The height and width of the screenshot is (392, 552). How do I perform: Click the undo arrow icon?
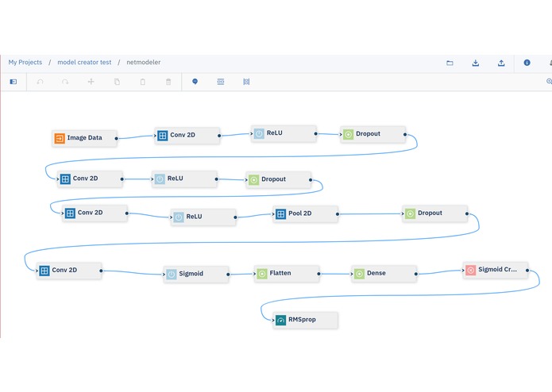(x=40, y=82)
